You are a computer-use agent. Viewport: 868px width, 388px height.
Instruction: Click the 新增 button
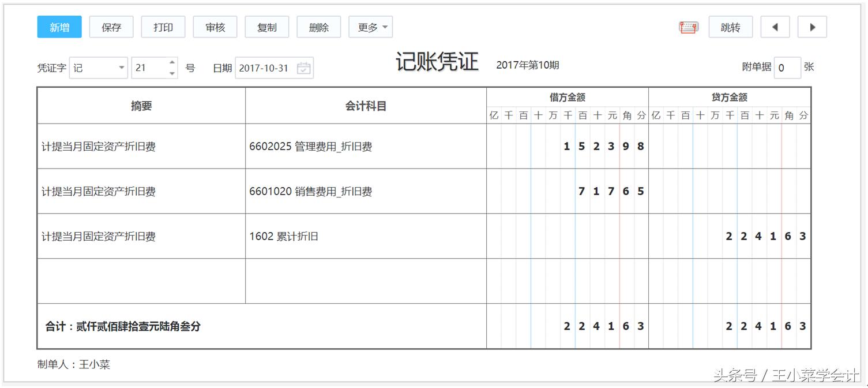[59, 27]
